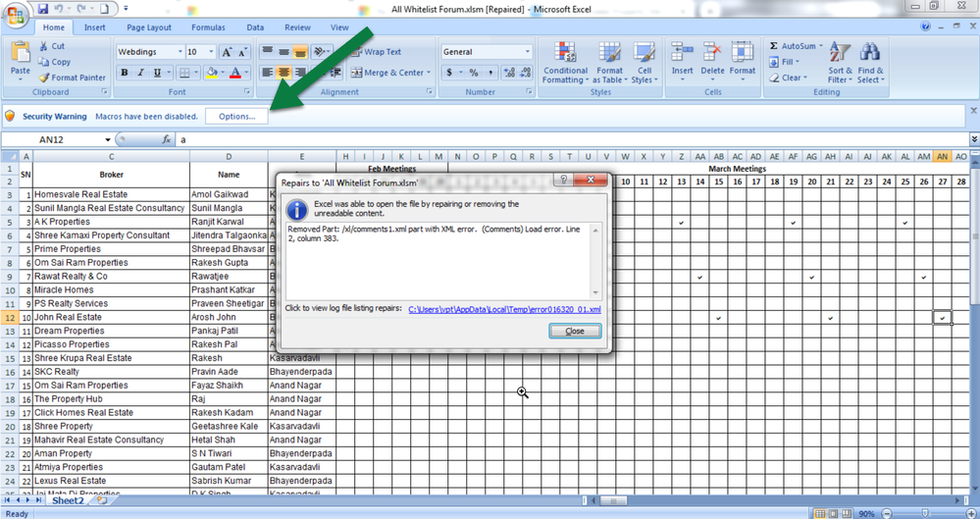Image resolution: width=980 pixels, height=519 pixels.
Task: Apply Accounting dollar number format
Action: click(448, 73)
